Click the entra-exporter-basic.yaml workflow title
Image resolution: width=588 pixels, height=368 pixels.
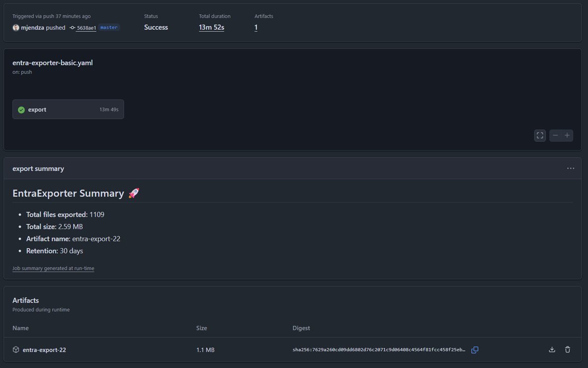pyautogui.click(x=52, y=63)
